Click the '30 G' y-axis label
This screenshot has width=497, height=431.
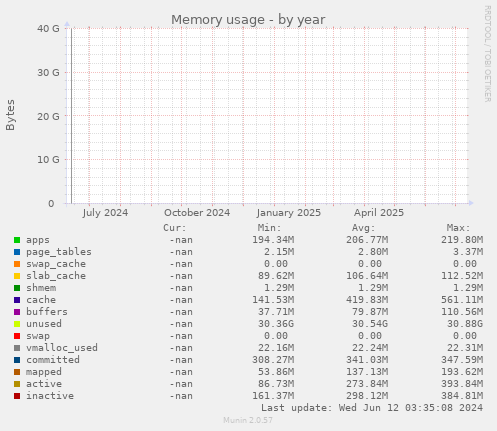click(x=48, y=72)
